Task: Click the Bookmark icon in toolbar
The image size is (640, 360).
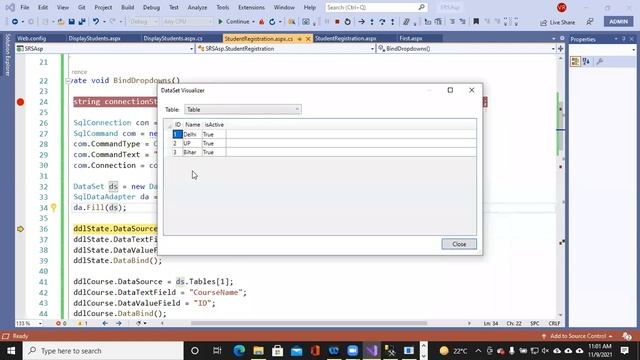Action: [476, 22]
